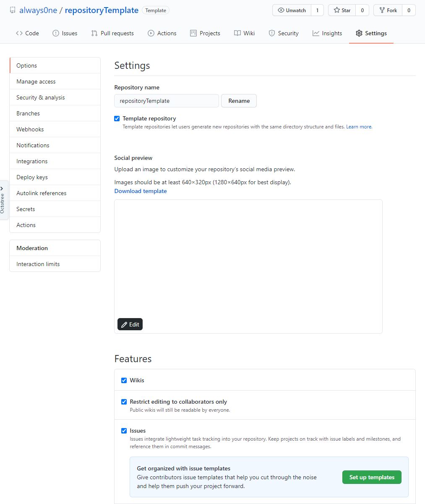Image resolution: width=425 pixels, height=504 pixels.
Task: Click the social preview image area
Action: [x=248, y=266]
